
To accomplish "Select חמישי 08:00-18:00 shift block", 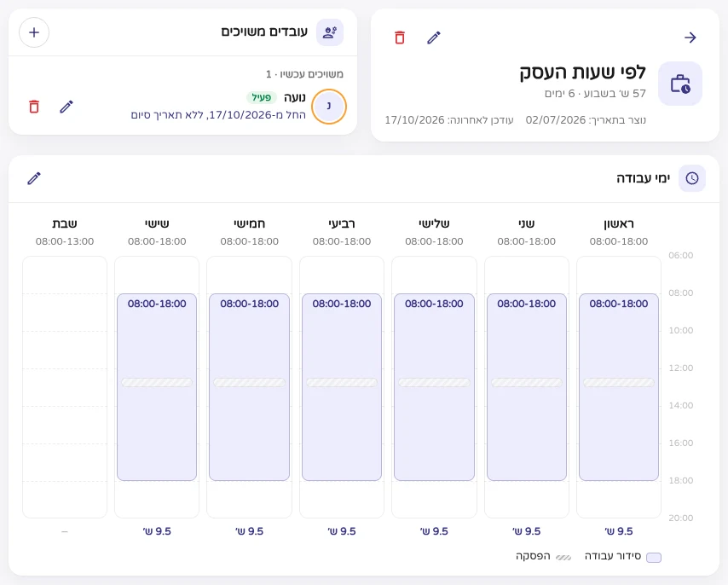I will click(249, 387).
